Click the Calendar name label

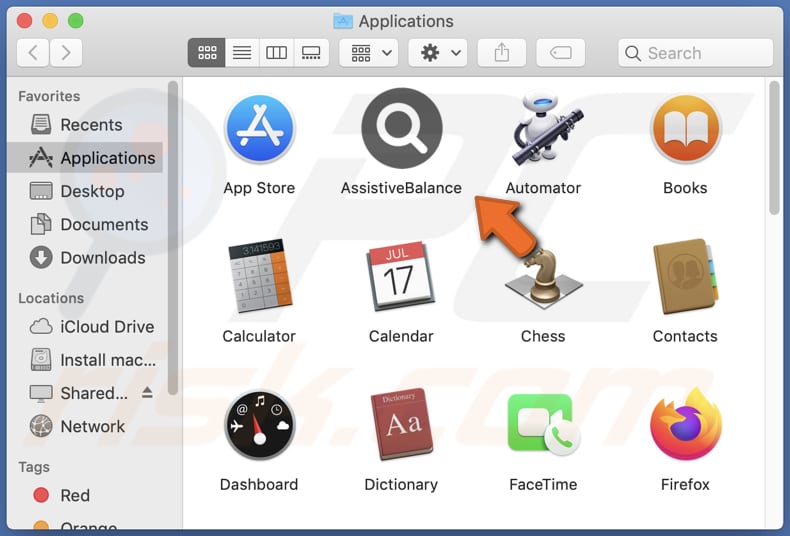point(401,336)
